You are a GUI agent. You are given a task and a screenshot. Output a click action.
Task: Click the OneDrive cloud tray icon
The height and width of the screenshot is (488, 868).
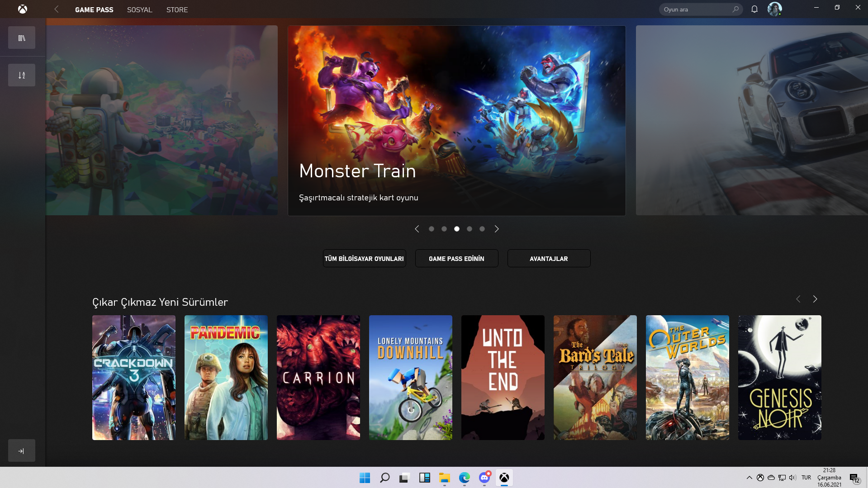click(x=771, y=478)
